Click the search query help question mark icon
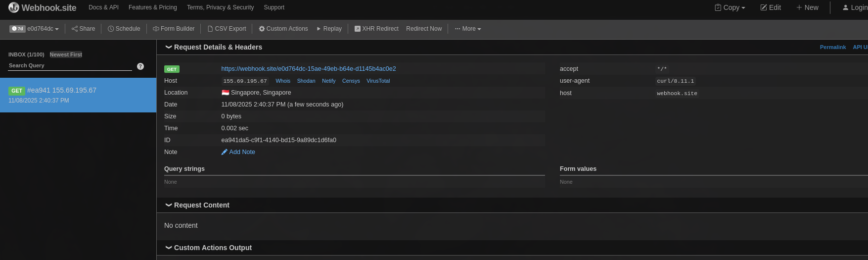The image size is (868, 260). pyautogui.click(x=140, y=66)
